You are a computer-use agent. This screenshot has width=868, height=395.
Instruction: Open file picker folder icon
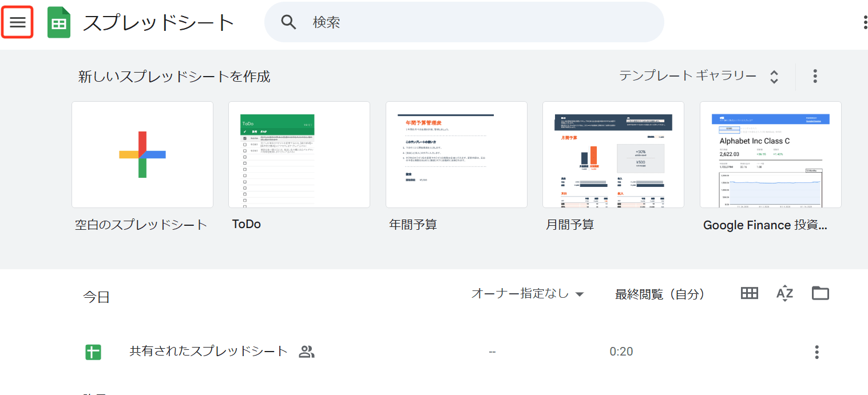[x=820, y=293]
